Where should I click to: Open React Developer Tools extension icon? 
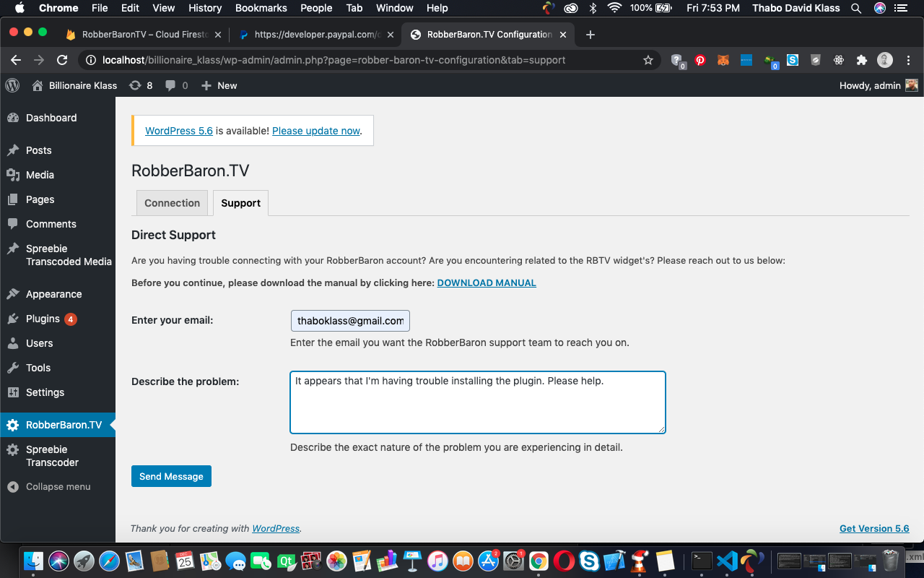(839, 61)
